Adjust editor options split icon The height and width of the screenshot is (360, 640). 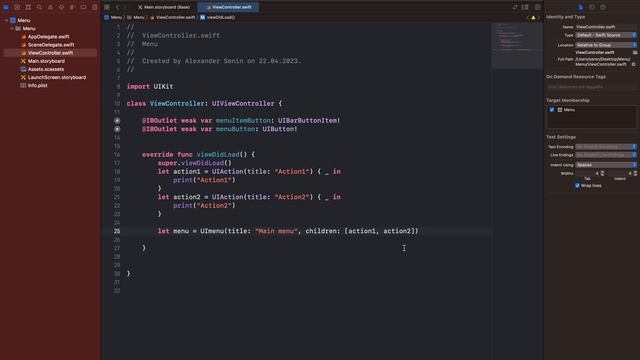click(x=525, y=7)
